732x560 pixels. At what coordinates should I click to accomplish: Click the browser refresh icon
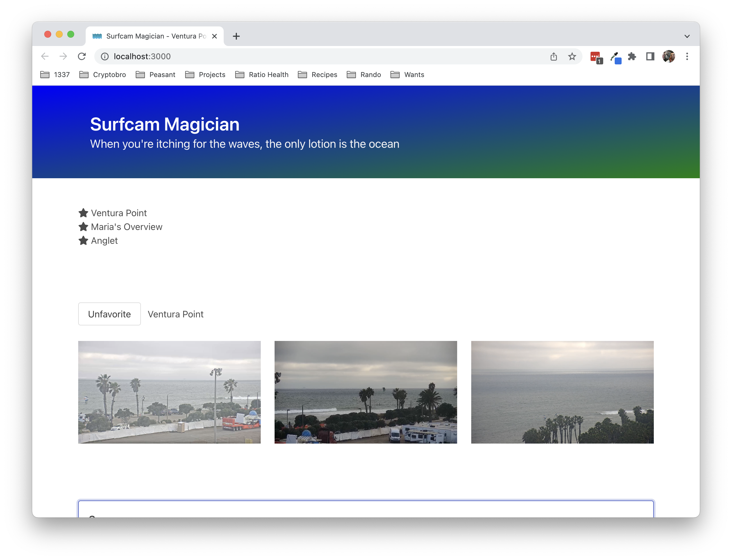pyautogui.click(x=83, y=56)
